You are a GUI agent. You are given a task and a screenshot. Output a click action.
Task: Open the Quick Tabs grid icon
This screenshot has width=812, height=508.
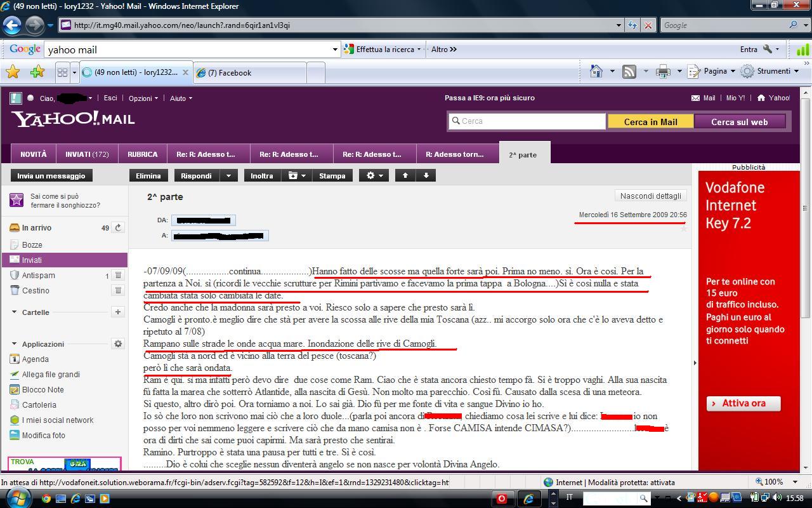[x=62, y=72]
